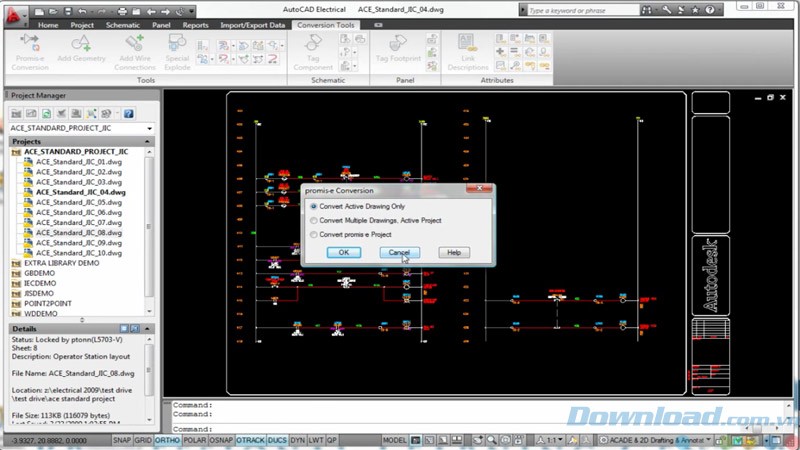Select ACE_Standard_JIC_08.dwg in project tree
The width and height of the screenshot is (800, 450).
coord(79,233)
